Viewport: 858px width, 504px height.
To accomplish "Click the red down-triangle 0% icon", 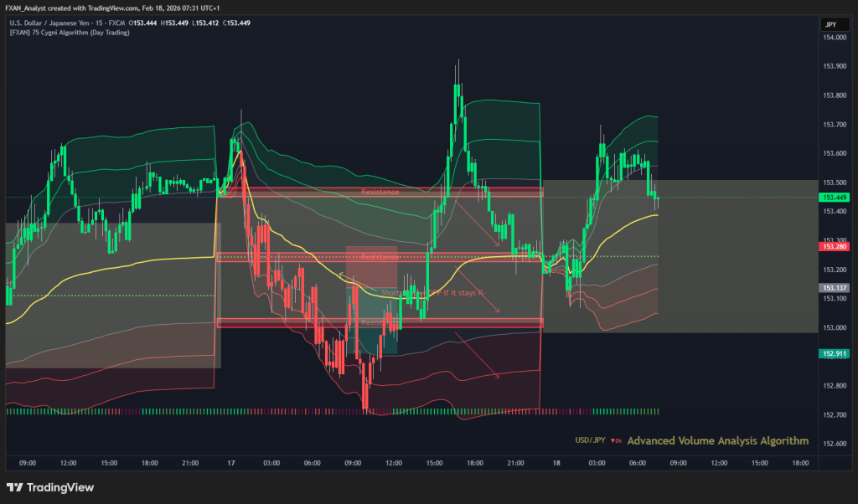I will tap(615, 440).
